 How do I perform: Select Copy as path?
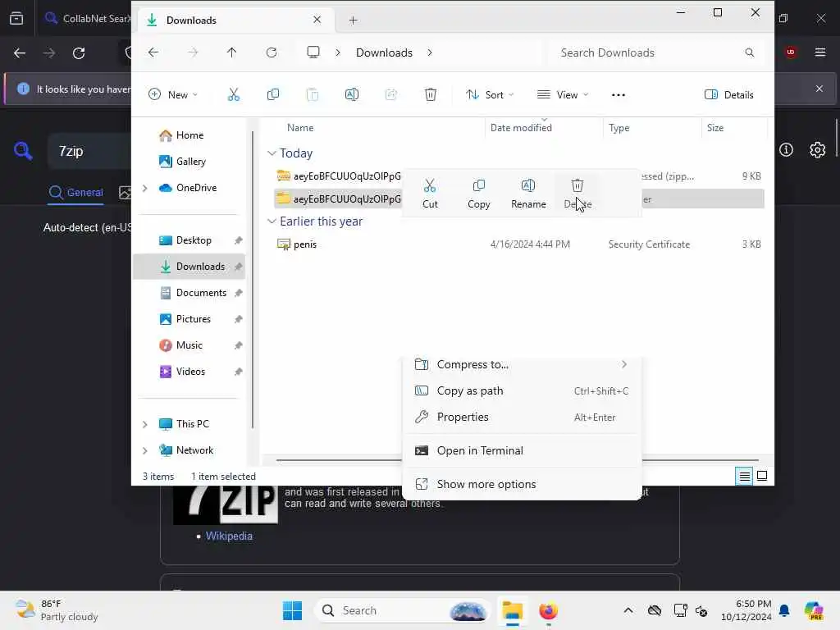(522, 390)
